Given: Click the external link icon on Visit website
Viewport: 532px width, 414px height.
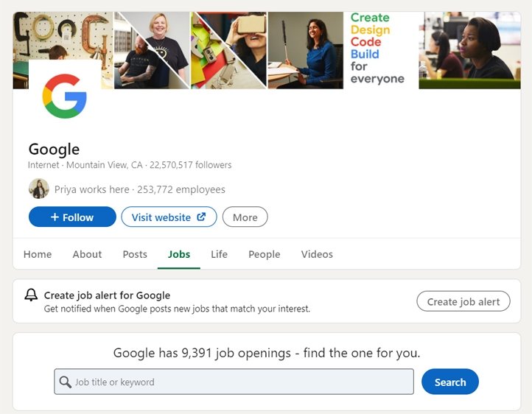Looking at the screenshot, I should click(202, 217).
